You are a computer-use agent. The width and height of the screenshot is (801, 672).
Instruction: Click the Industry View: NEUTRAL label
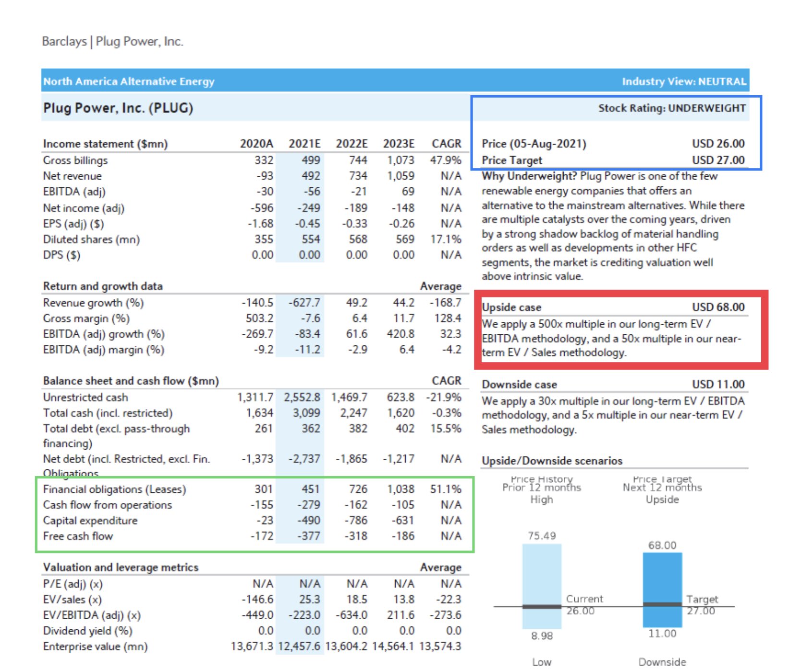click(684, 81)
